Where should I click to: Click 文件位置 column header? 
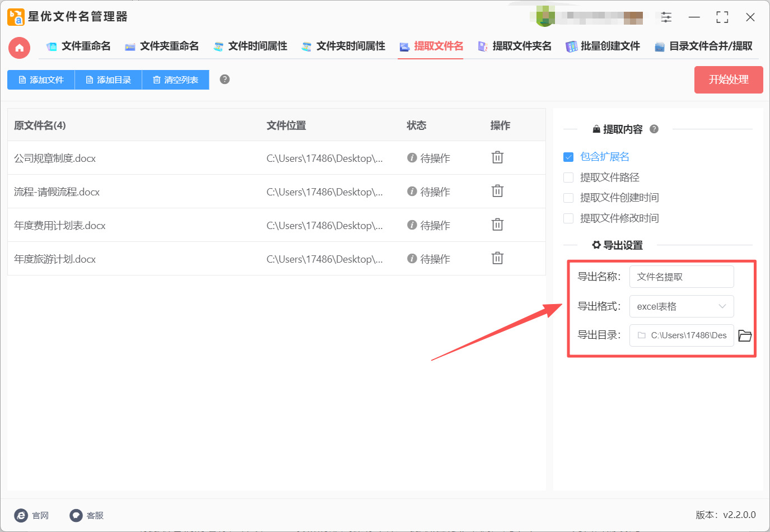(x=286, y=125)
